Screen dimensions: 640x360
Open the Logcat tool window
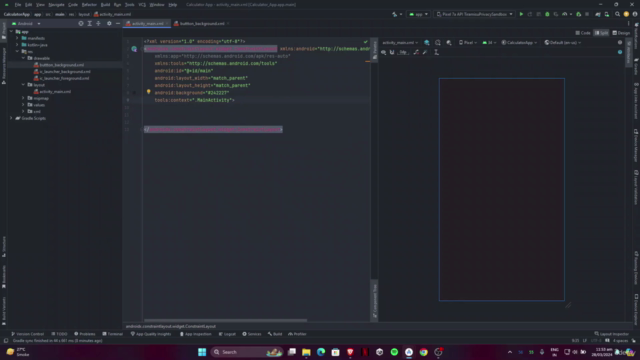coord(227,334)
